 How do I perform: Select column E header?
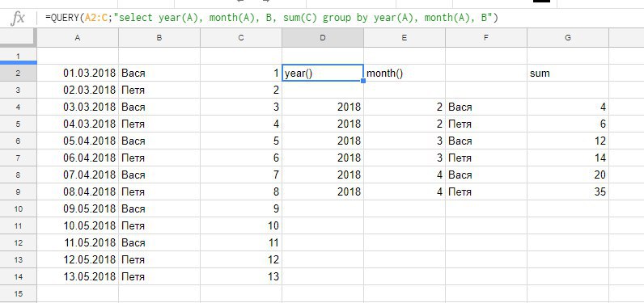405,38
